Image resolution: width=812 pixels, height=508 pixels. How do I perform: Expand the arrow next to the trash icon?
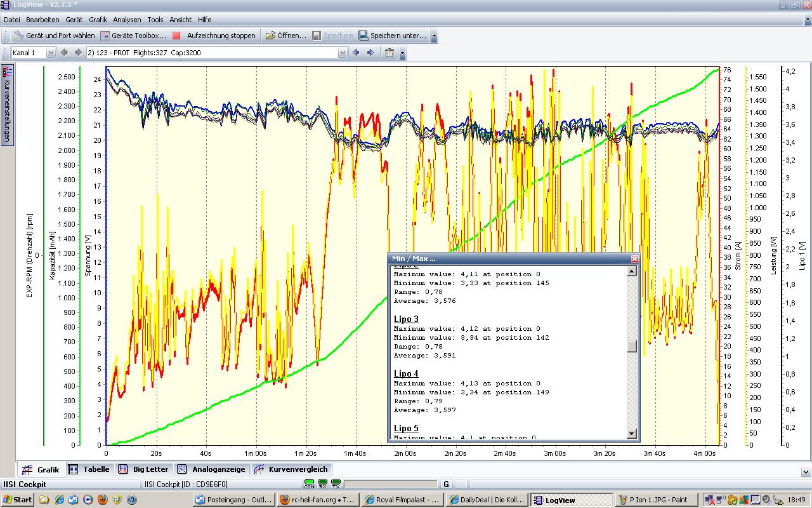click(x=402, y=53)
